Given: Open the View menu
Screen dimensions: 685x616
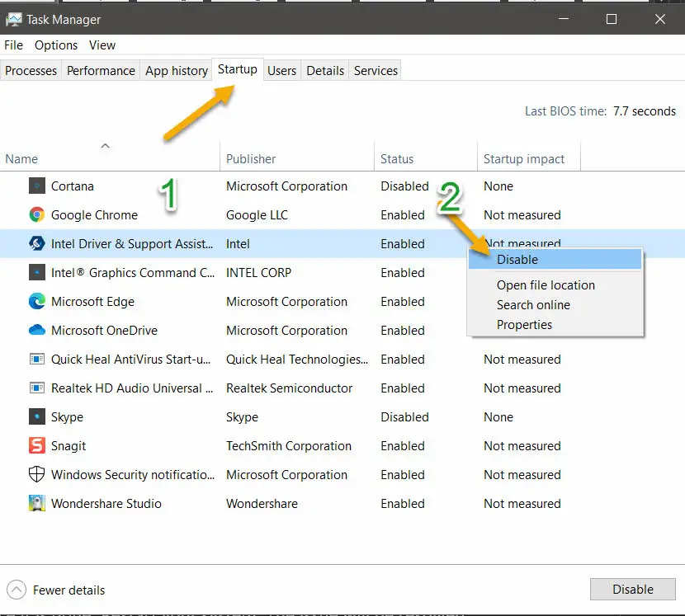Looking at the screenshot, I should 102,45.
